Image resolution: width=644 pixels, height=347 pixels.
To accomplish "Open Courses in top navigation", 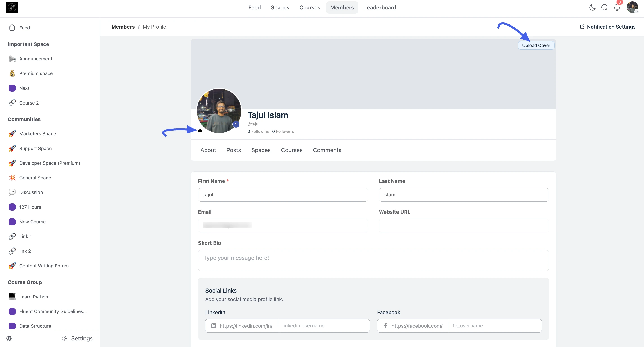I will (x=310, y=7).
